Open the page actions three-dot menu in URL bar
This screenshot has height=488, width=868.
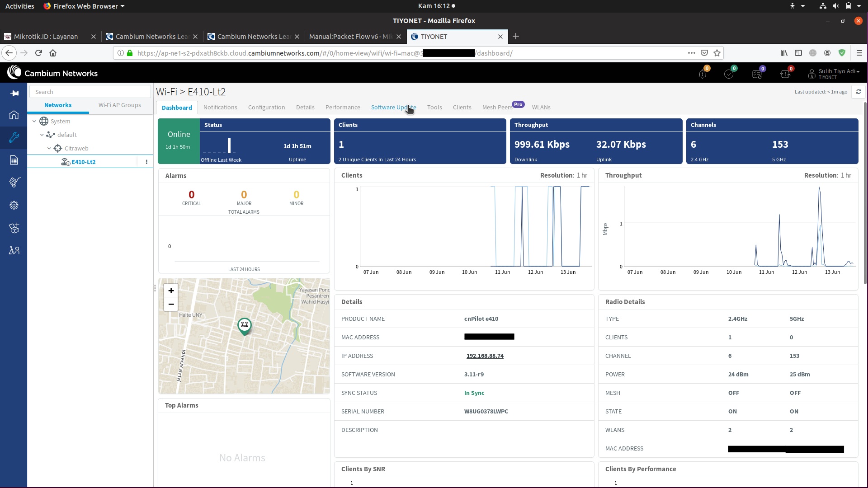coord(692,53)
